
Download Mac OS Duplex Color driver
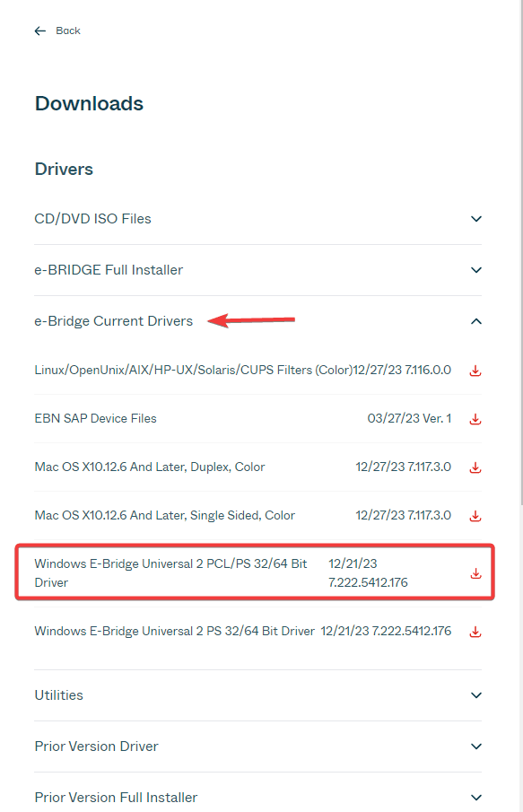475,467
